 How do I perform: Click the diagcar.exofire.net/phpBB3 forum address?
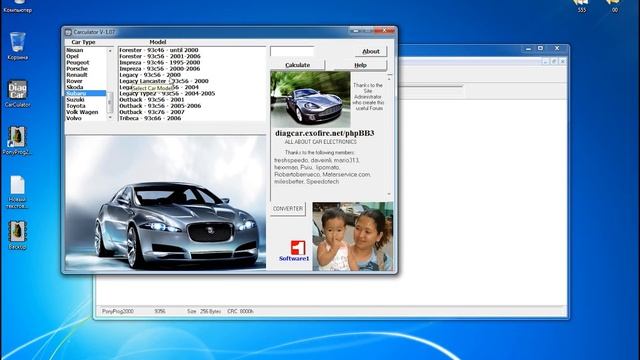point(324,133)
